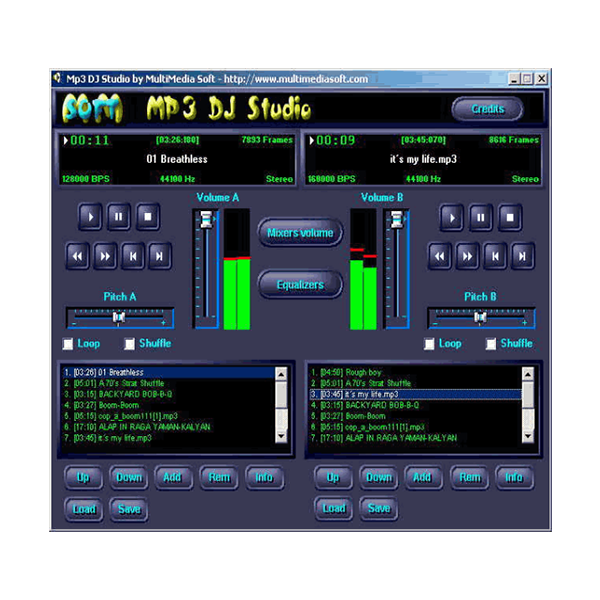Stop deck A playback
The width and height of the screenshot is (600, 600).
click(148, 215)
